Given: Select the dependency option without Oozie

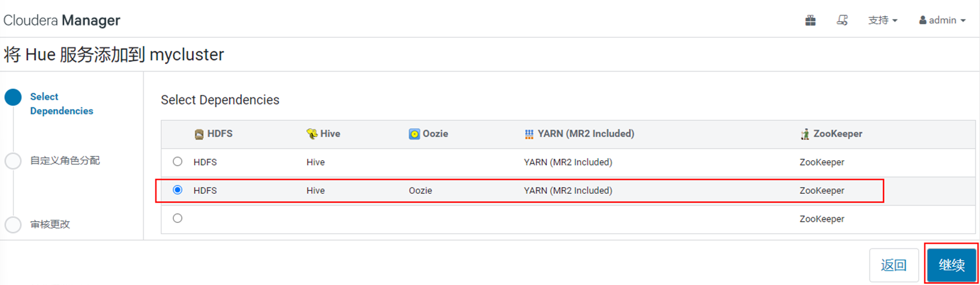Looking at the screenshot, I should 177,162.
